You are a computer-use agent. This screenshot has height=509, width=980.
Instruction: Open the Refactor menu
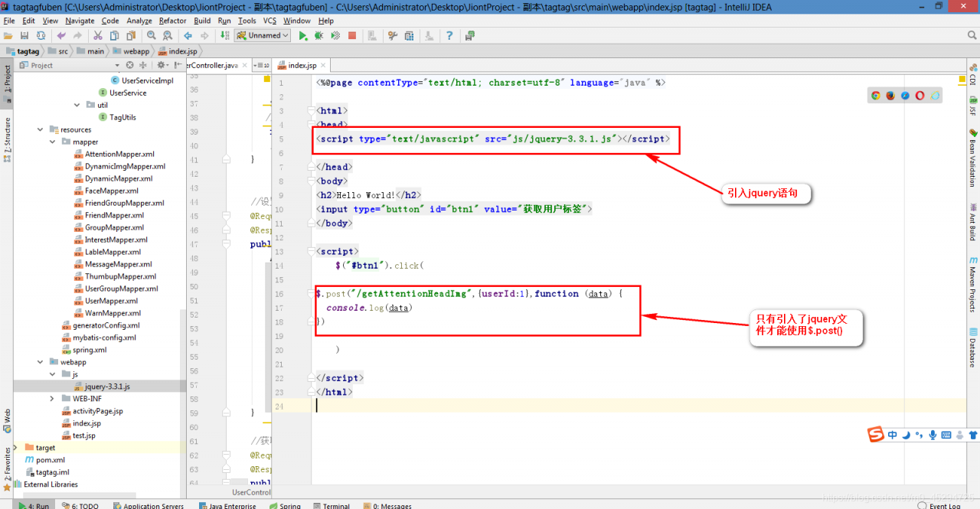(x=172, y=21)
